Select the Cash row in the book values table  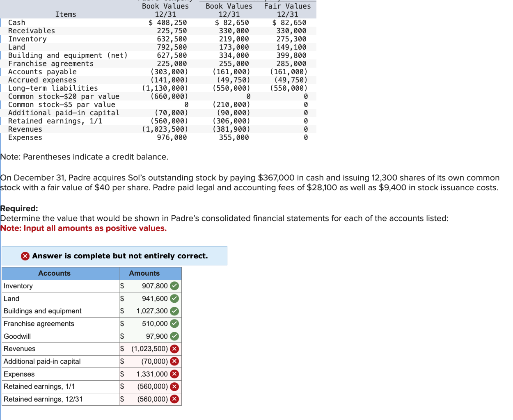[16, 23]
